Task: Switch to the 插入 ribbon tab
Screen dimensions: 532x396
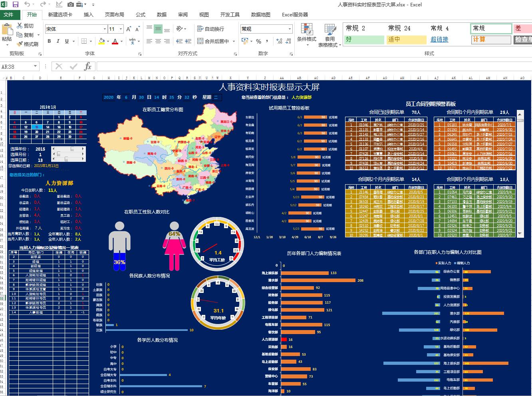Action: pyautogui.click(x=87, y=14)
